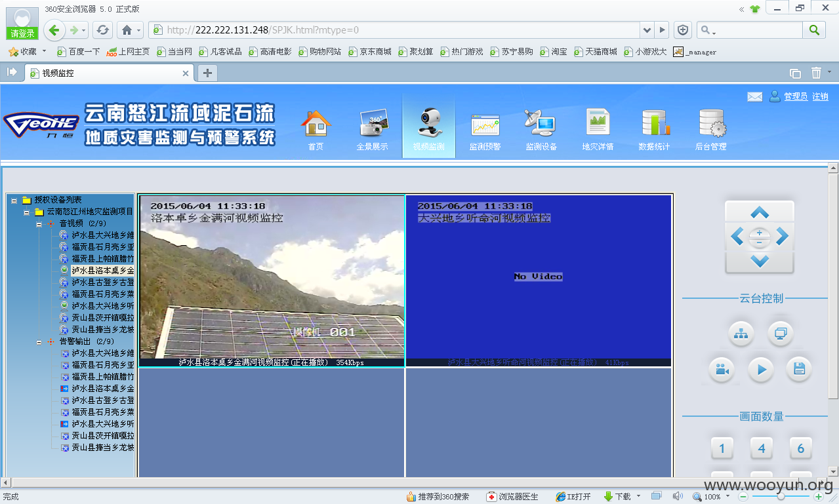Select 贡山县捧当乡龙坡 under 告警输出
The image size is (839, 504).
pos(102,448)
